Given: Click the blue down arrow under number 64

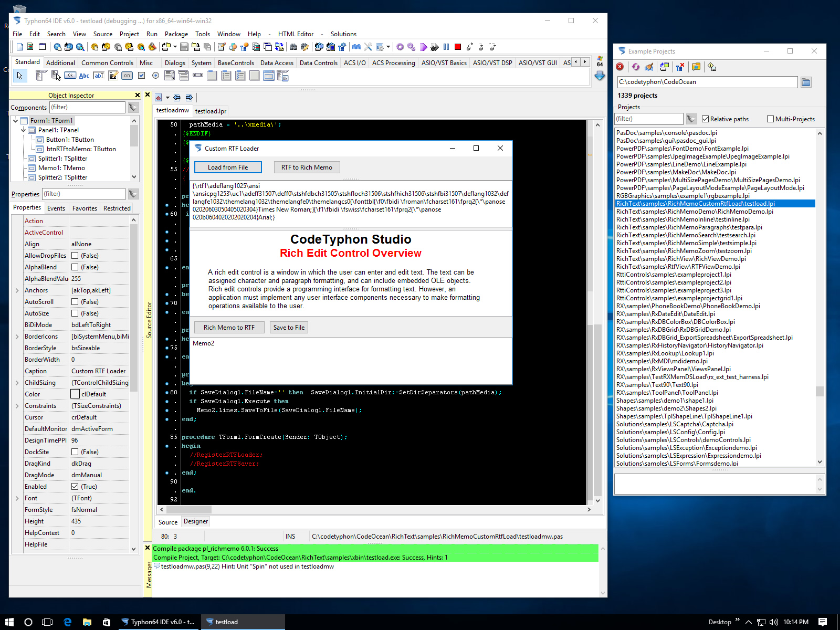Looking at the screenshot, I should click(600, 76).
